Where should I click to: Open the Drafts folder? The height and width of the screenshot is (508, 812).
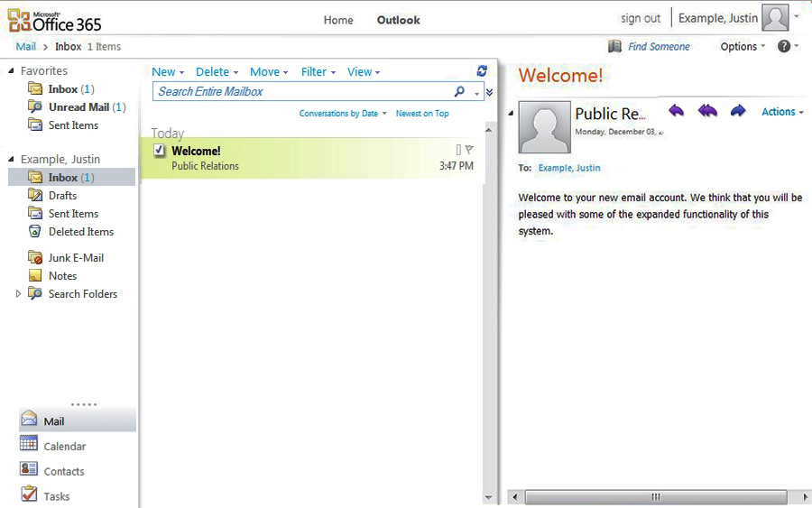pos(51,195)
